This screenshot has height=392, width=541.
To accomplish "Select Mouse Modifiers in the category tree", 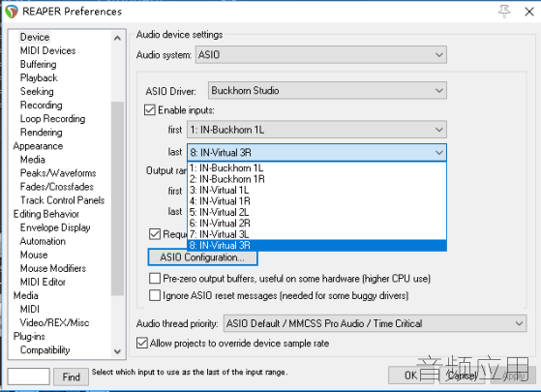I will (x=53, y=268).
